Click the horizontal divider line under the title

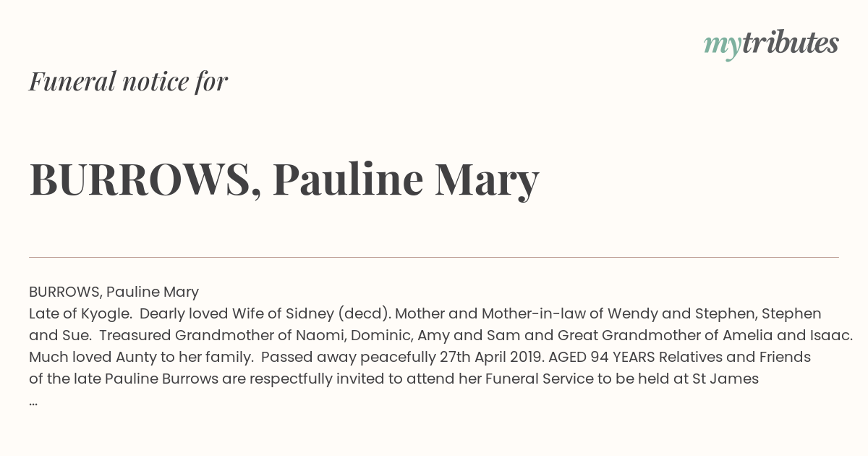point(434,257)
